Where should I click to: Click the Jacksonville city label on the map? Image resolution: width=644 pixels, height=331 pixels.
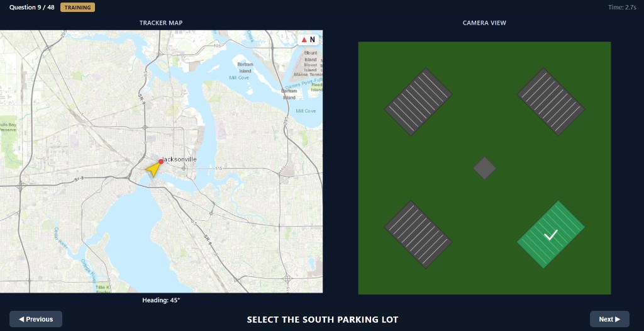tap(180, 159)
